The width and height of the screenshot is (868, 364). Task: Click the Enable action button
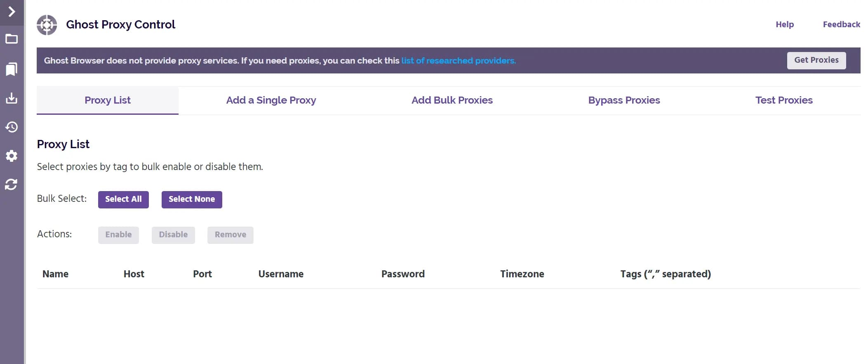pyautogui.click(x=118, y=235)
